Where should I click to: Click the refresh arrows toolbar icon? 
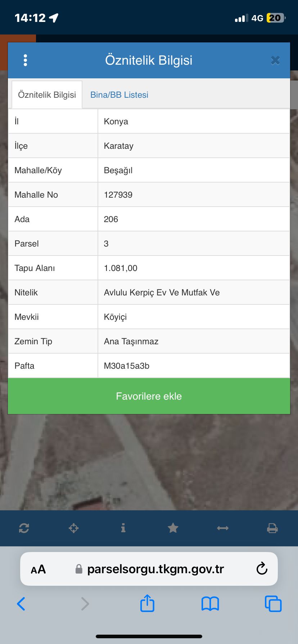coord(24,528)
